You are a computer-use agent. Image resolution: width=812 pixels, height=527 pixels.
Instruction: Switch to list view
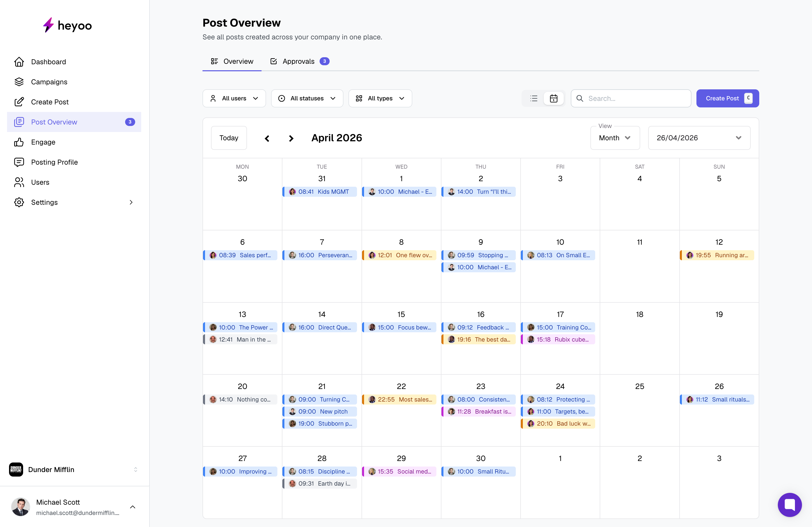point(534,99)
